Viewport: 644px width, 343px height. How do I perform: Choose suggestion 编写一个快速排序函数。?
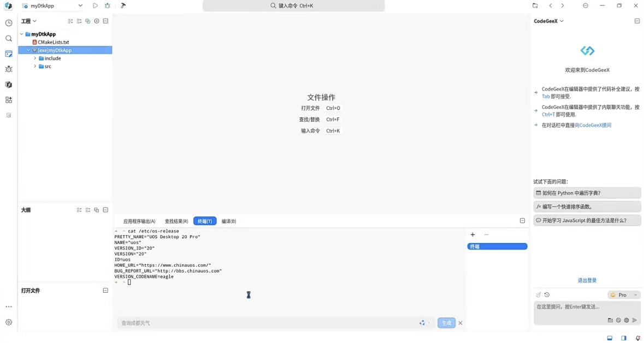[x=587, y=206]
